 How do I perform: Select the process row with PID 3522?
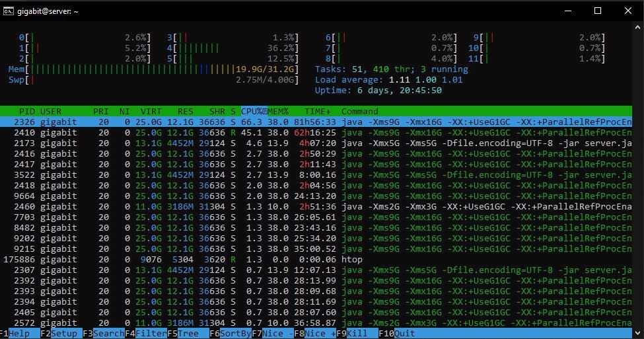(316, 175)
